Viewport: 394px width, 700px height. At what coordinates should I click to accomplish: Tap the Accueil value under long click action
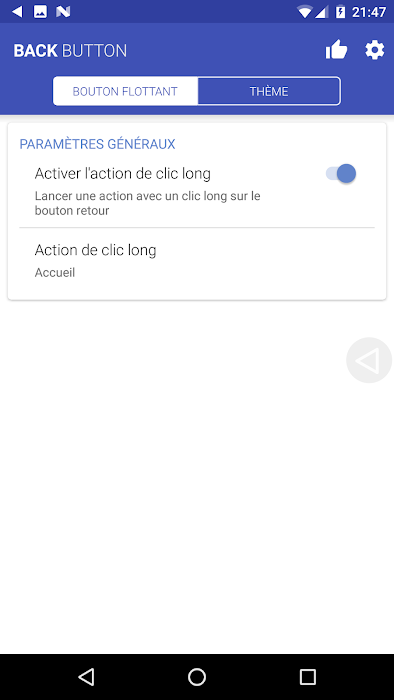55,272
